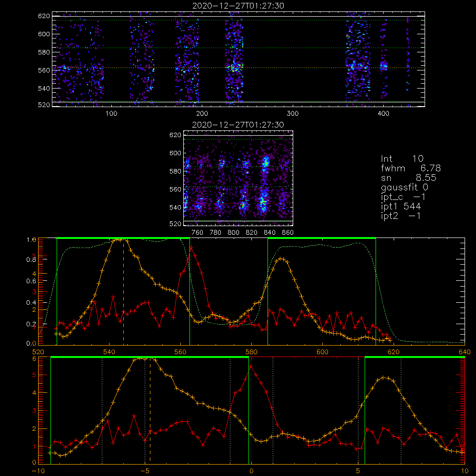Viewport: 476px width, 476px height.
Task: Click x-axis label 200 of wide image
Action: coord(202,114)
